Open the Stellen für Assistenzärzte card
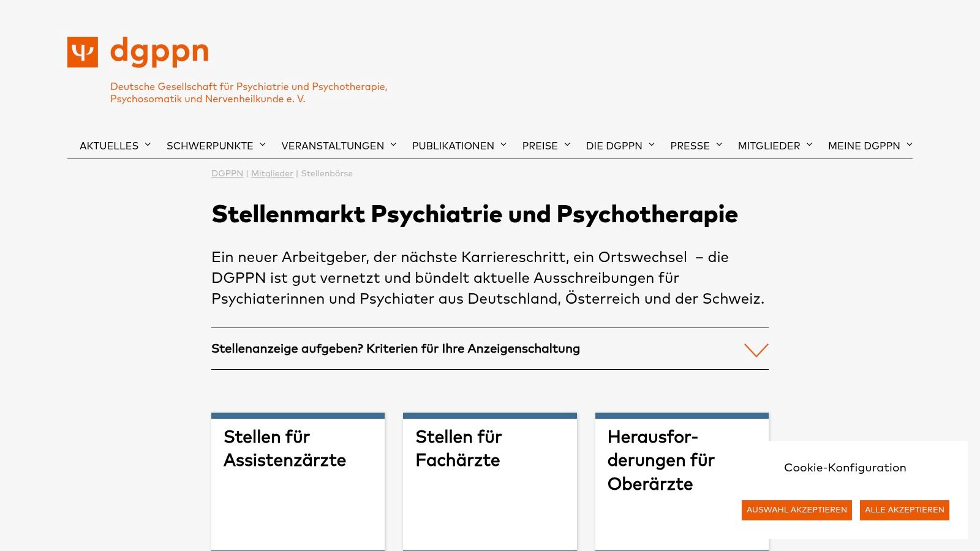Screen dimensions: 980x551 pos(298,482)
